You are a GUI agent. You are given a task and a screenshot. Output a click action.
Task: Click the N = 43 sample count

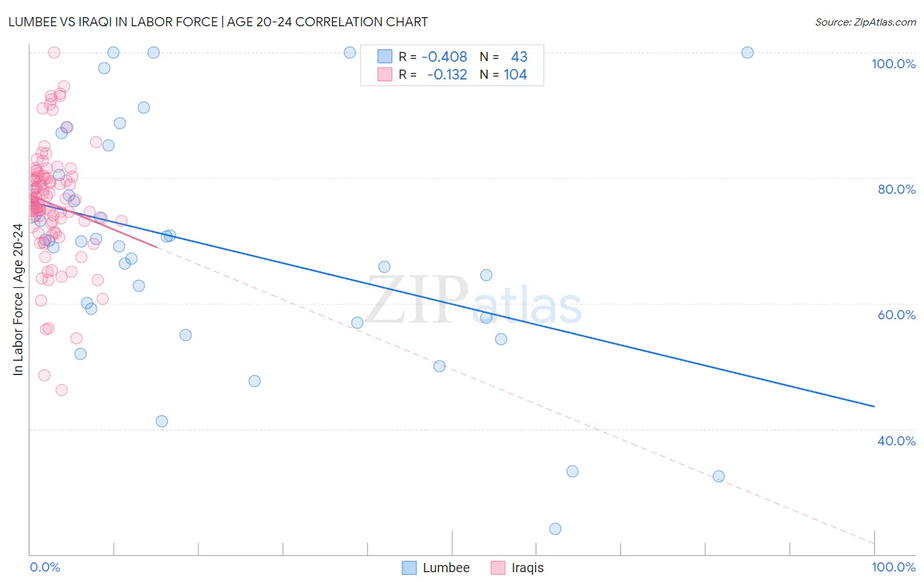(x=503, y=56)
